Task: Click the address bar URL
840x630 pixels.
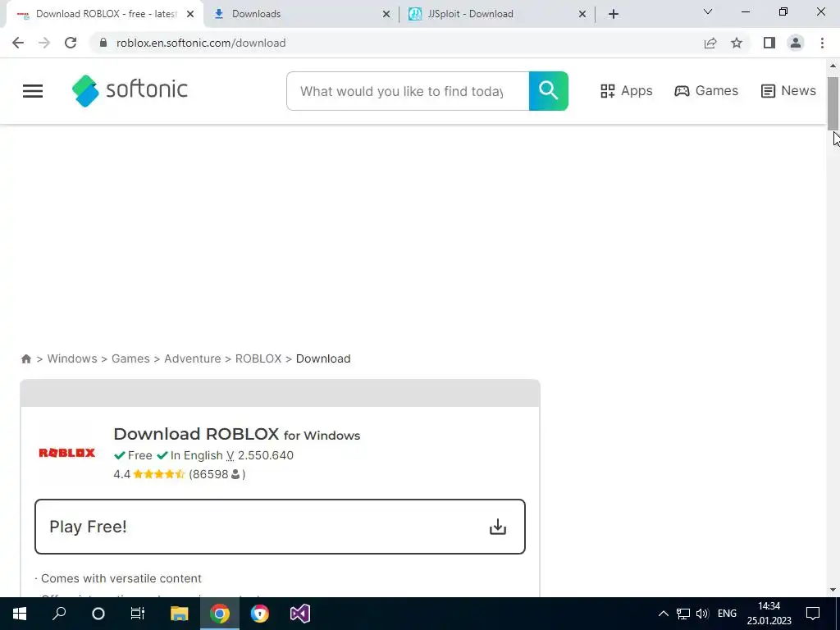Action: coord(201,43)
